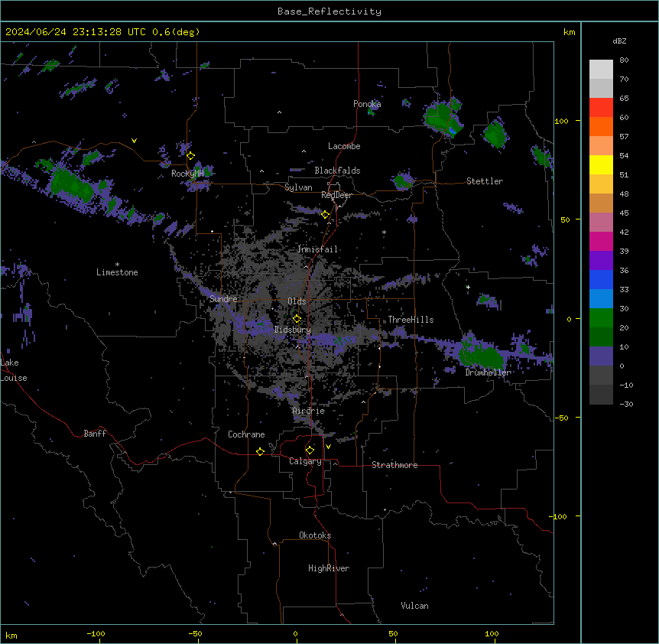Select the Airdrie city label
This screenshot has height=644, width=659.
coord(309,411)
